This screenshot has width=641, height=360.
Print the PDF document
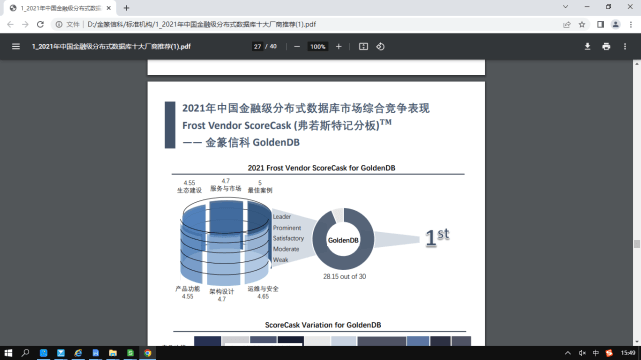click(606, 47)
